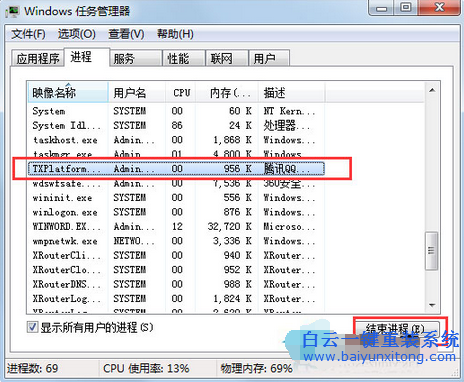This screenshot has width=464, height=382.
Task: Click the Task Manager title bar icon
Action: (13, 11)
